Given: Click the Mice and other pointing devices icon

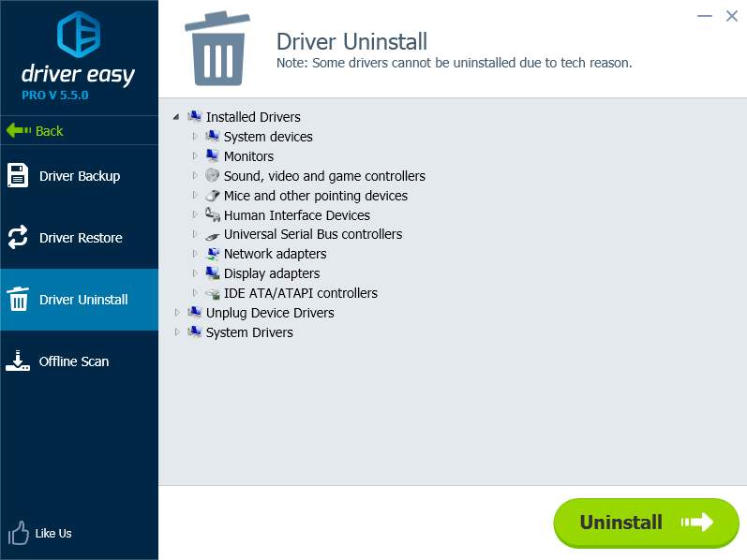Looking at the screenshot, I should point(213,195).
